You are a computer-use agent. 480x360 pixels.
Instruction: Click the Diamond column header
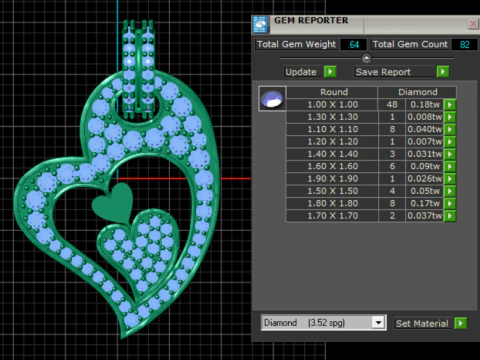(x=417, y=92)
